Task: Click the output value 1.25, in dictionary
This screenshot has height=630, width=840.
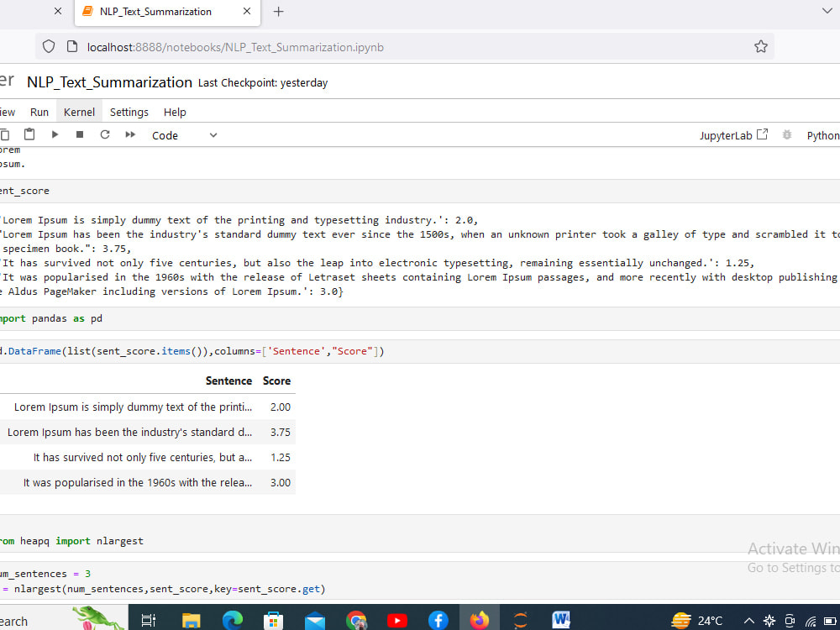Action: click(x=740, y=263)
